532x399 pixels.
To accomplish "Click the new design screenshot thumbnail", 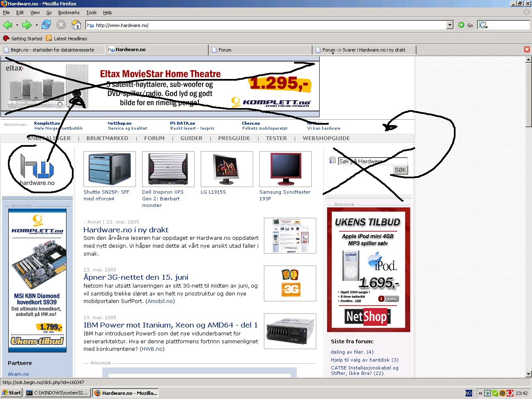I will tap(290, 236).
